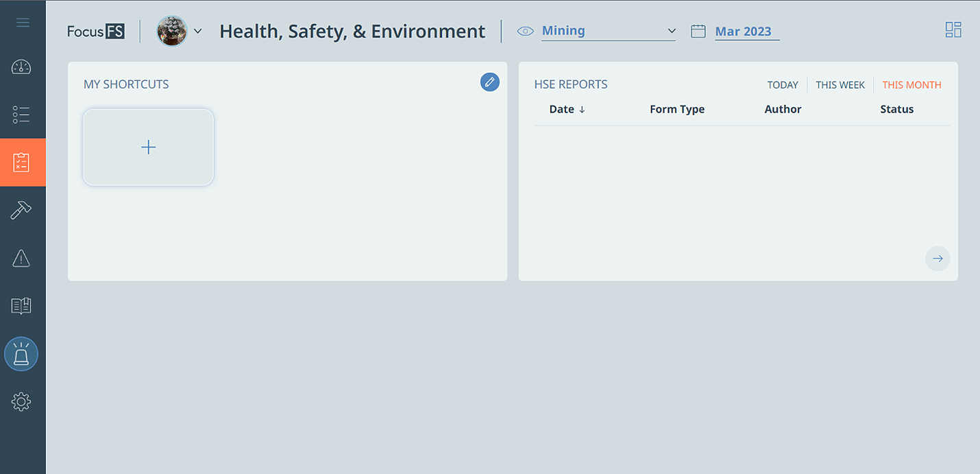Select the THIS WEEK filter
980x474 pixels.
840,85
